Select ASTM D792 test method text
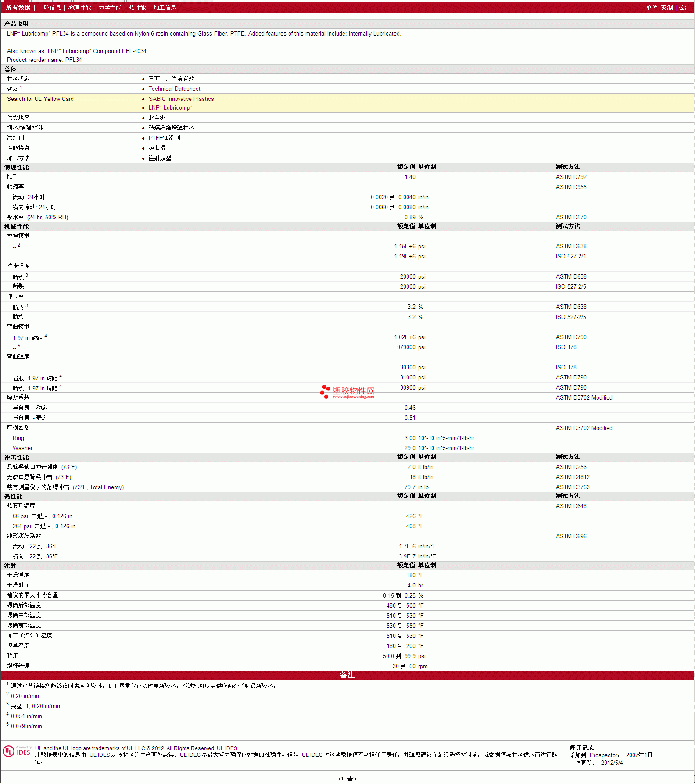695x784 pixels. pyautogui.click(x=571, y=177)
